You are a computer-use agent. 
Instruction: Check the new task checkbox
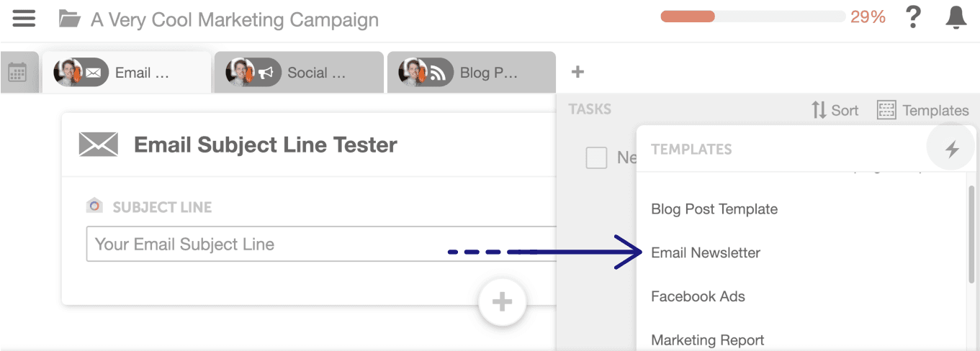click(x=596, y=158)
